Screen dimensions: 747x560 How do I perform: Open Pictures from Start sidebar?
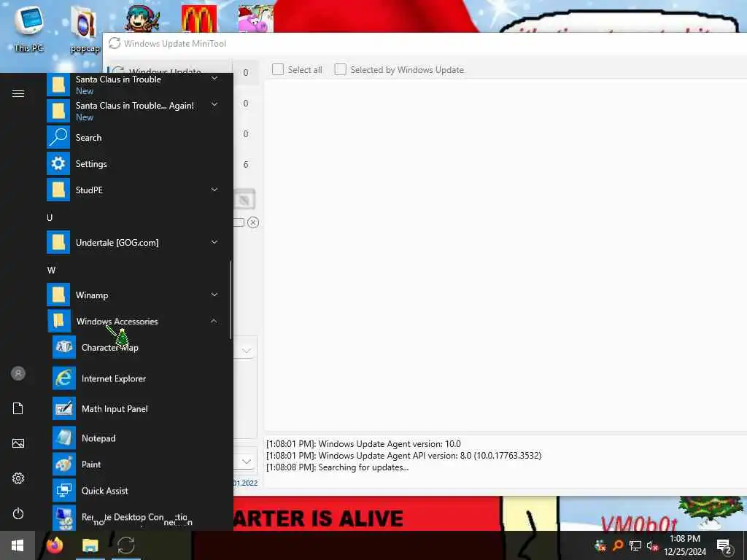(18, 443)
